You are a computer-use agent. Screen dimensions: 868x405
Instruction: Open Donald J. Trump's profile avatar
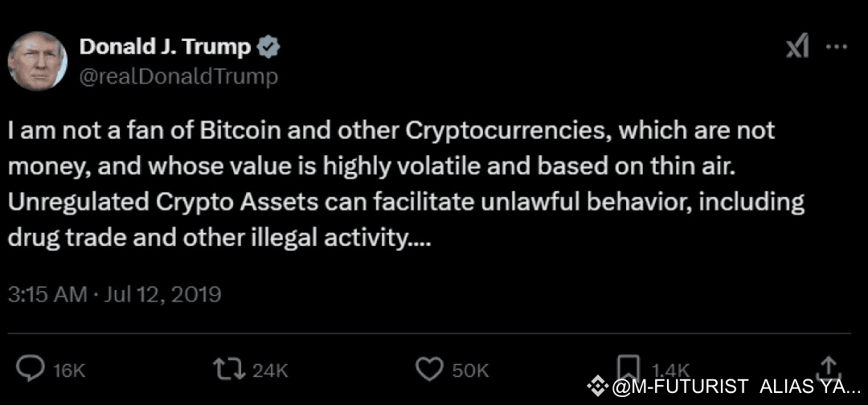pos(35,62)
